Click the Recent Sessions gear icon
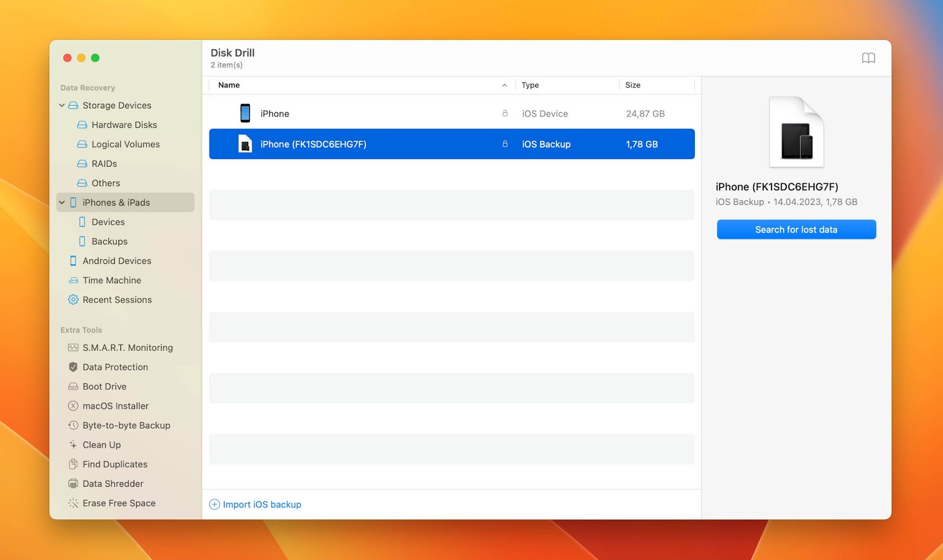This screenshot has height=560, width=943. point(73,300)
